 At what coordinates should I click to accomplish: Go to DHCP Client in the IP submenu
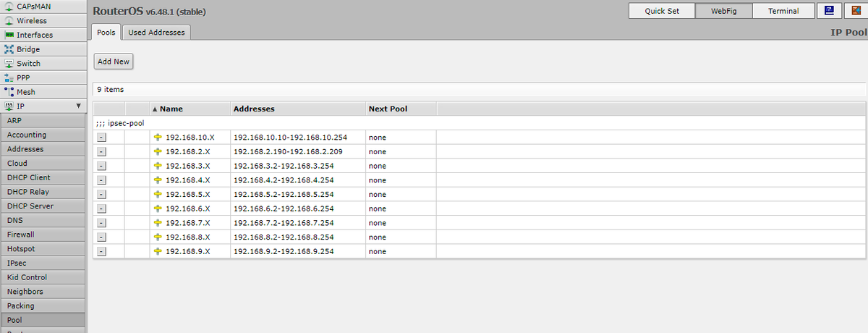pyautogui.click(x=43, y=177)
